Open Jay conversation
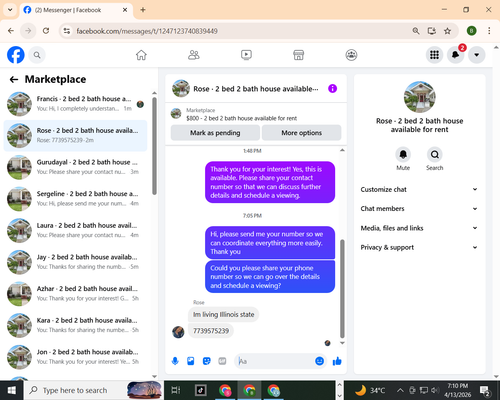The height and width of the screenshot is (400, 500). 75,262
